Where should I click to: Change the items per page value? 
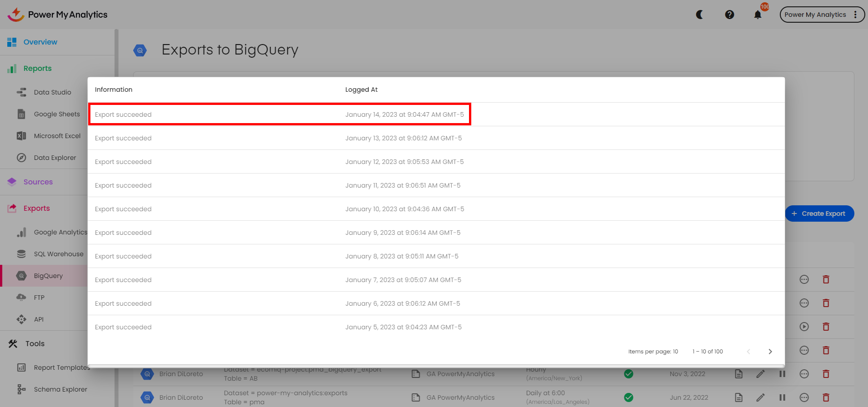pos(675,352)
